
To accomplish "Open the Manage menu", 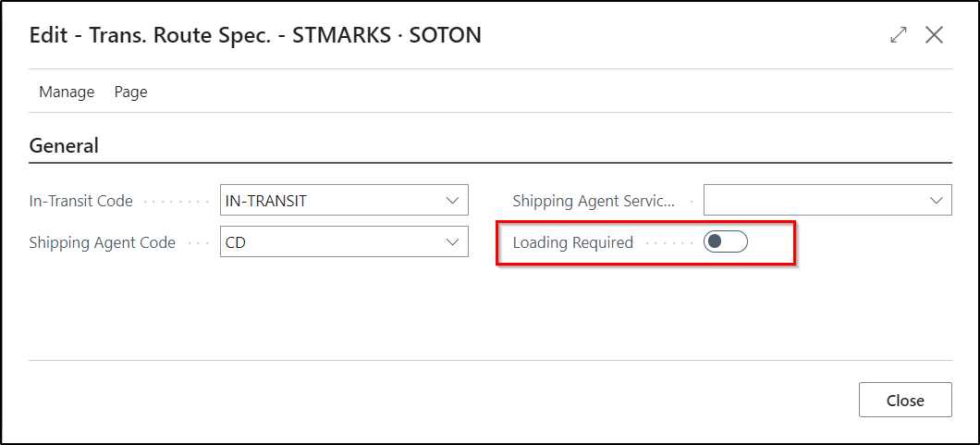I will 67,92.
